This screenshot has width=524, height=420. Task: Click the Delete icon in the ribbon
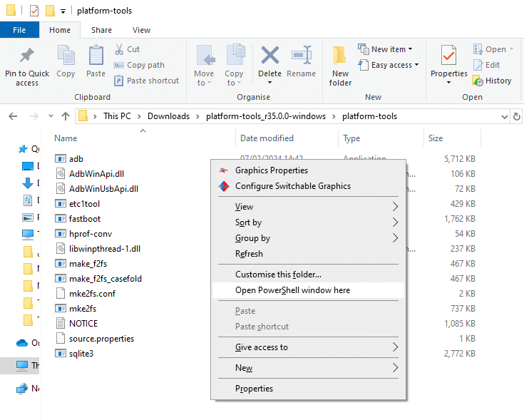click(x=269, y=56)
